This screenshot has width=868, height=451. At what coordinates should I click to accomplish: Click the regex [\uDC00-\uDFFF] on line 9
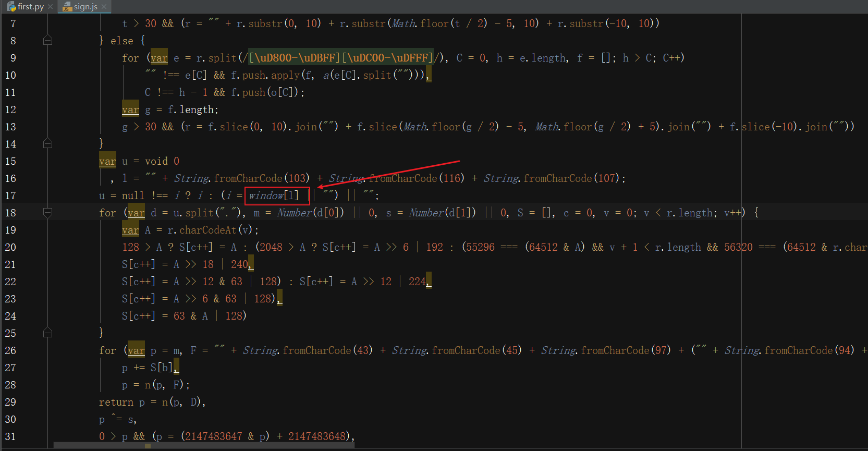click(387, 58)
